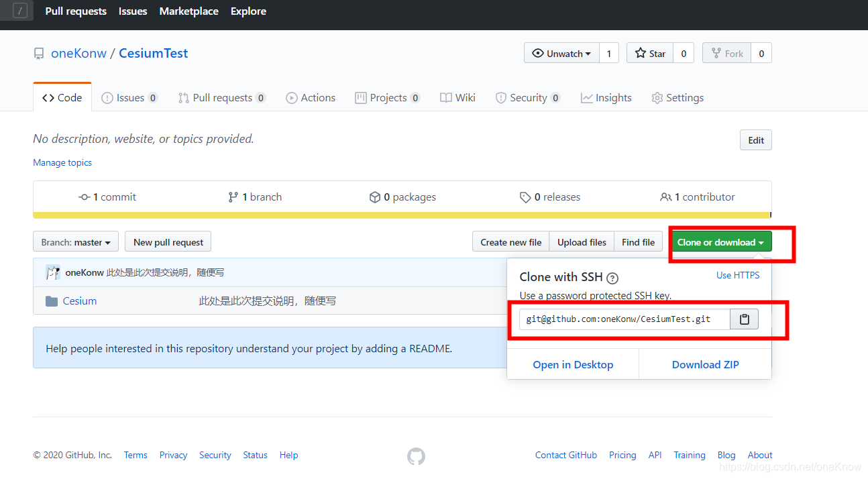Open the Insights tab
Viewport: 868px width, 479px height.
[x=606, y=98]
